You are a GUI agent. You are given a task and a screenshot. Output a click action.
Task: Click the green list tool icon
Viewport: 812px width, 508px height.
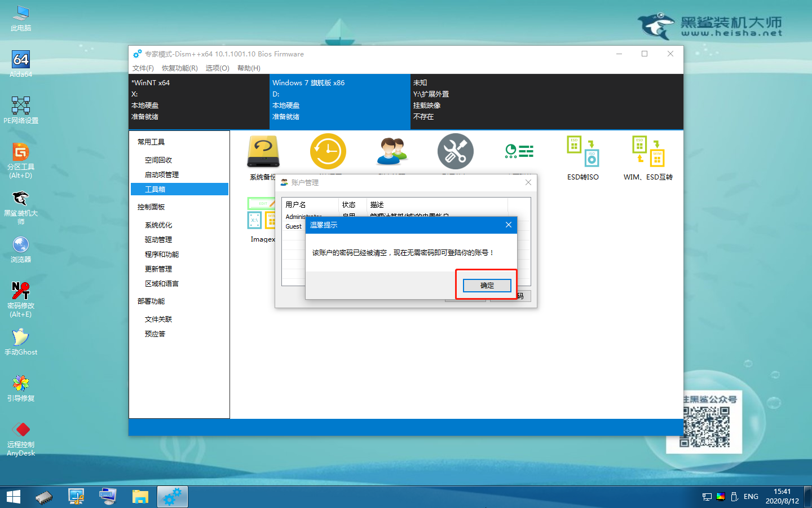519,151
